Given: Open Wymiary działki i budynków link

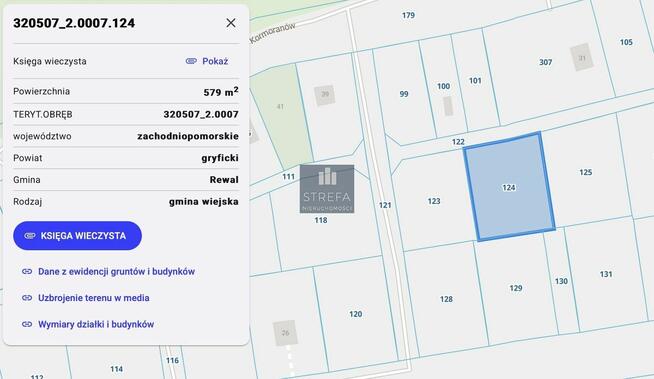Looking at the screenshot, I should click(x=96, y=324).
